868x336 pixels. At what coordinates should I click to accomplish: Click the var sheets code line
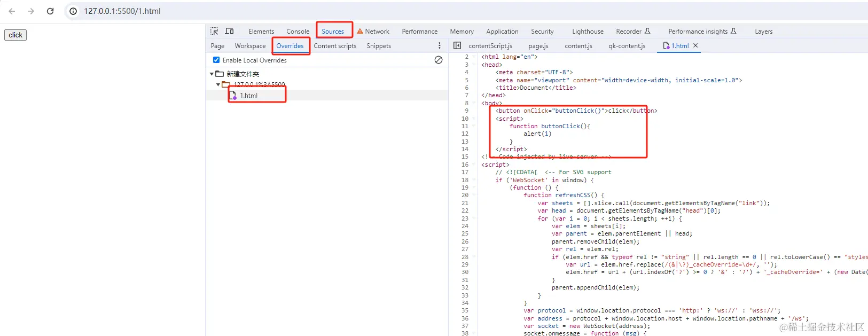pyautogui.click(x=654, y=203)
